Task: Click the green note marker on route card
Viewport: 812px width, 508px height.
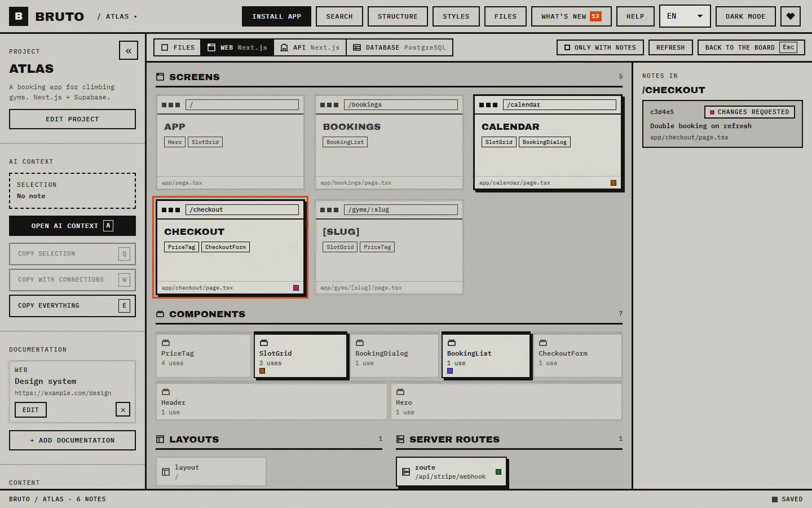Action: tap(498, 472)
